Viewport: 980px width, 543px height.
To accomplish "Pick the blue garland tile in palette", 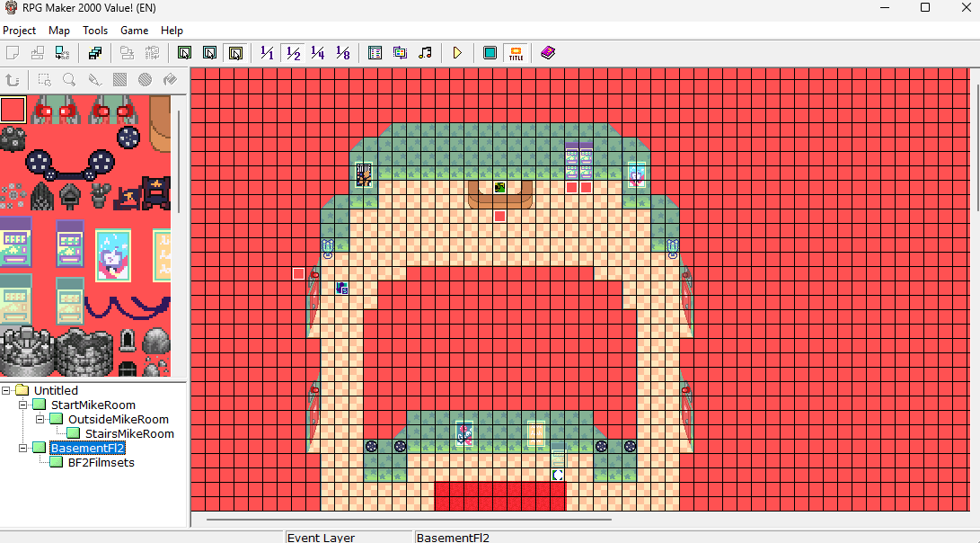I will click(x=127, y=307).
